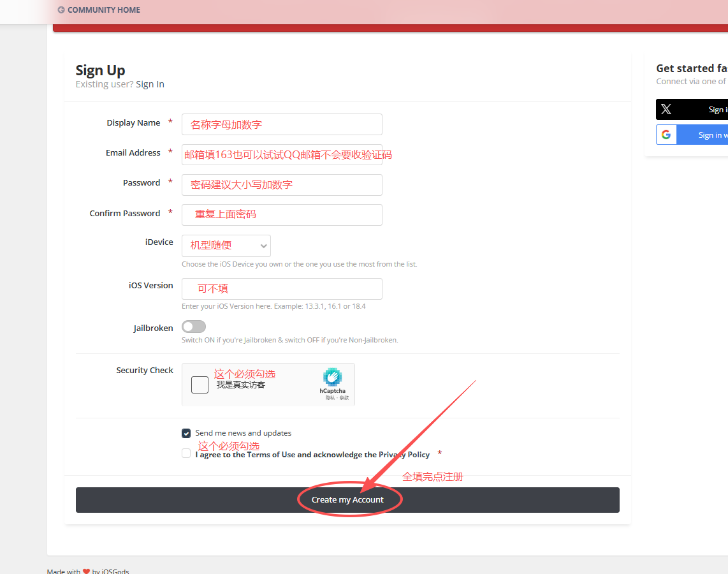Click inside the iOS Version input field

(x=282, y=288)
